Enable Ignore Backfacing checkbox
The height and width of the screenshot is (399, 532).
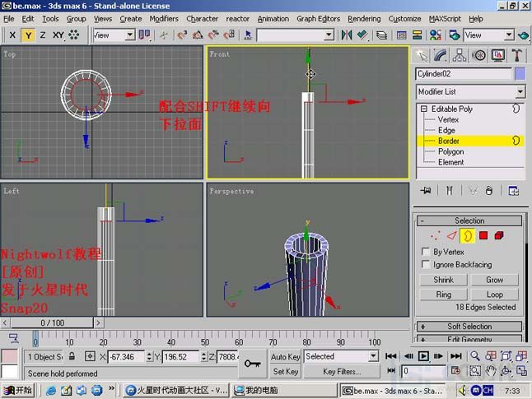426,264
